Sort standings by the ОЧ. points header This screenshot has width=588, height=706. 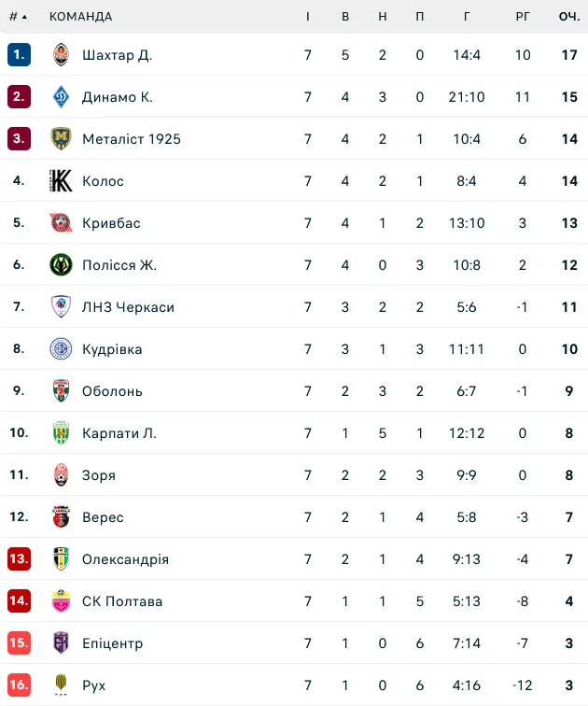point(568,17)
